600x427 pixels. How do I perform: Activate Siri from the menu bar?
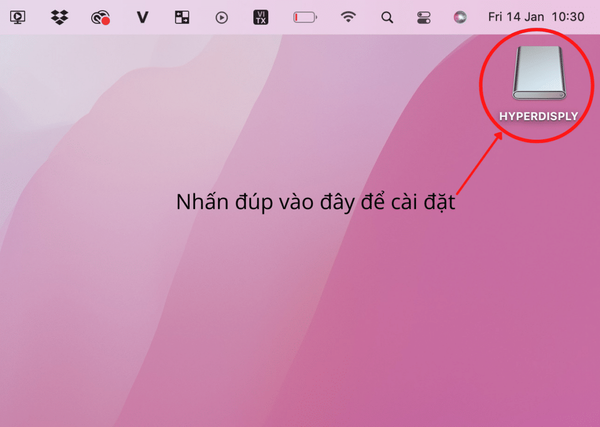[x=459, y=17]
